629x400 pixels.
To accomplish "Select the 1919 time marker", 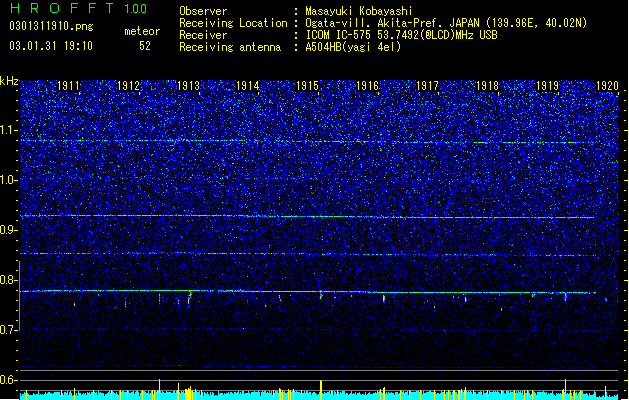I will pyautogui.click(x=547, y=86).
